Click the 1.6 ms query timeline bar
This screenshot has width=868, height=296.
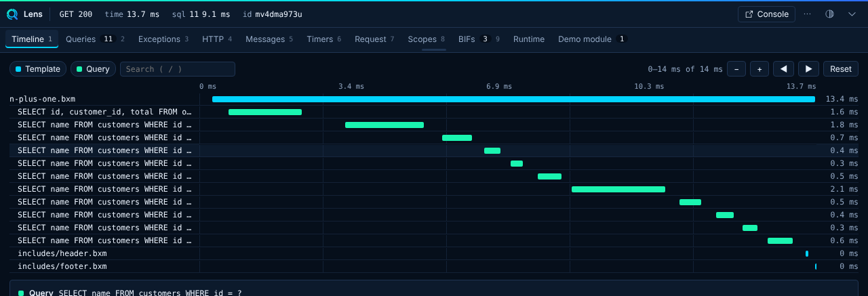(265, 112)
